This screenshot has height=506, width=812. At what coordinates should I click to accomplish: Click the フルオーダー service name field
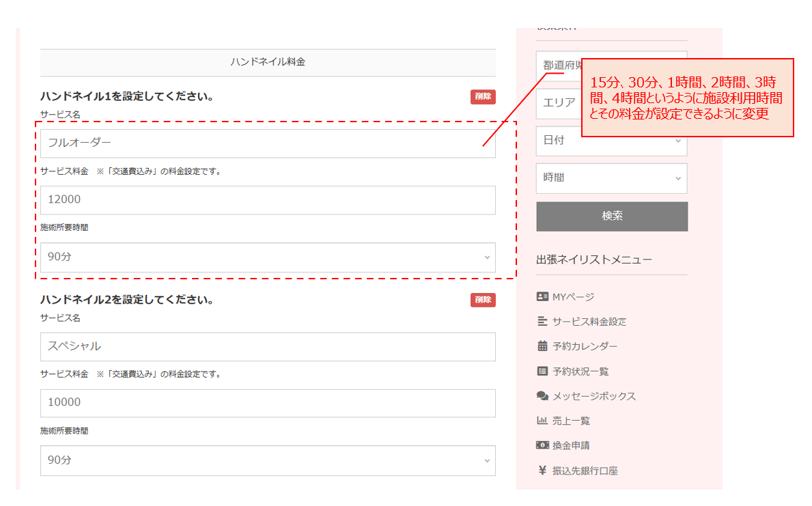click(x=267, y=143)
